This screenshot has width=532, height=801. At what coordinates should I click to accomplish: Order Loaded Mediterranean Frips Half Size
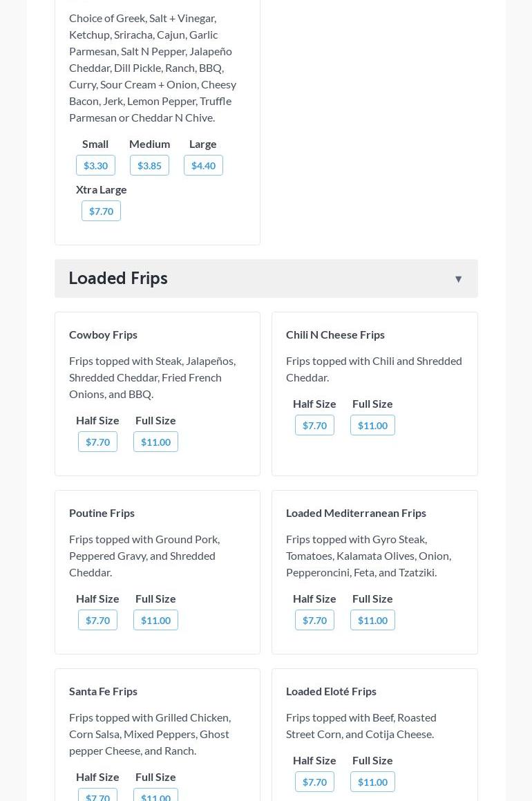click(x=314, y=620)
